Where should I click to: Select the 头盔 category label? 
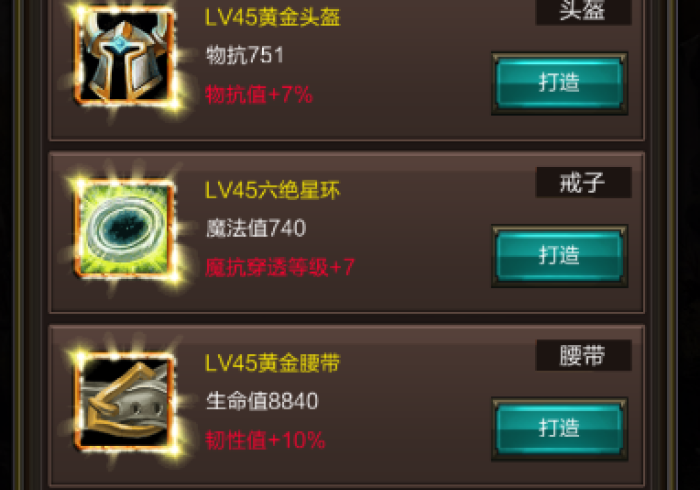(583, 11)
